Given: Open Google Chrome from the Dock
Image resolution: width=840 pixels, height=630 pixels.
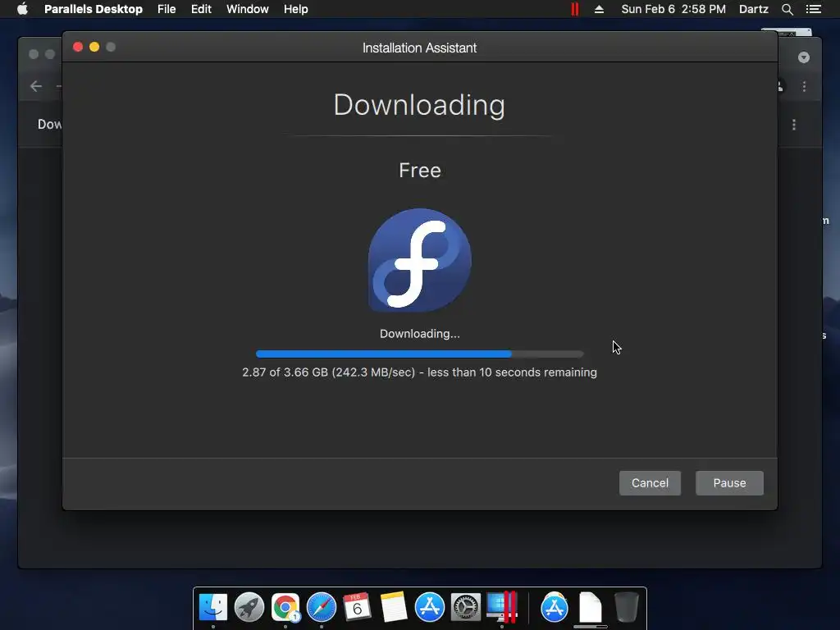Looking at the screenshot, I should [x=285, y=608].
